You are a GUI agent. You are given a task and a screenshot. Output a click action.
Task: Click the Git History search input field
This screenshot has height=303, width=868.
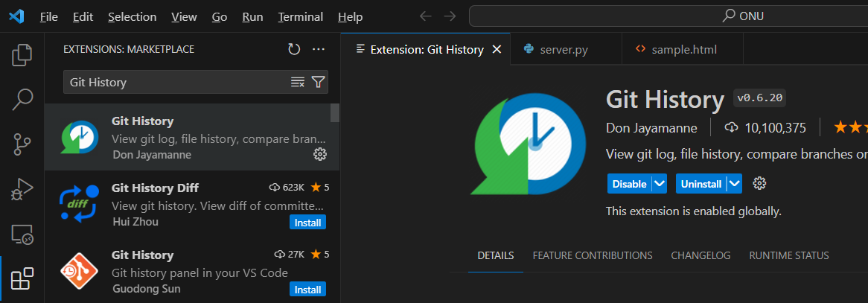(177, 82)
